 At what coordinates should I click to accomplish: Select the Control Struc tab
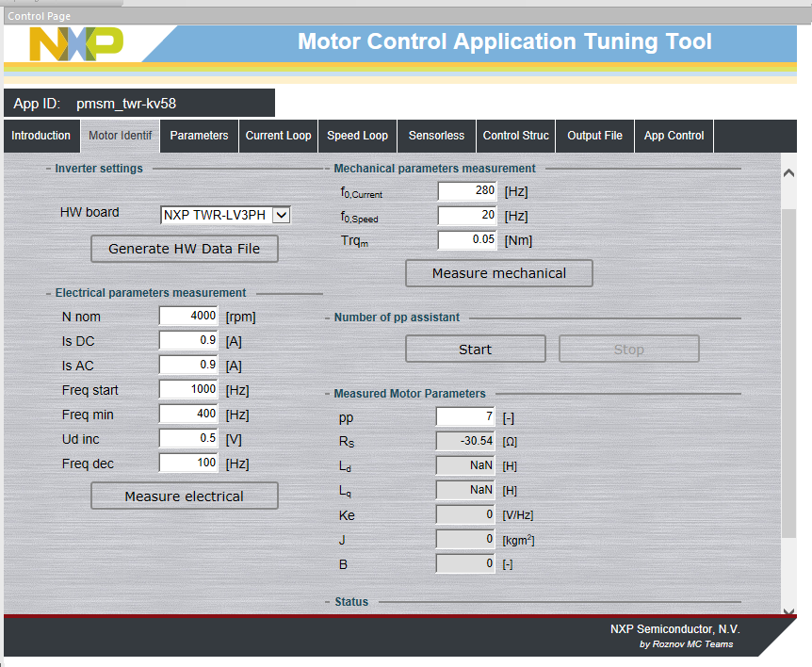(x=516, y=136)
